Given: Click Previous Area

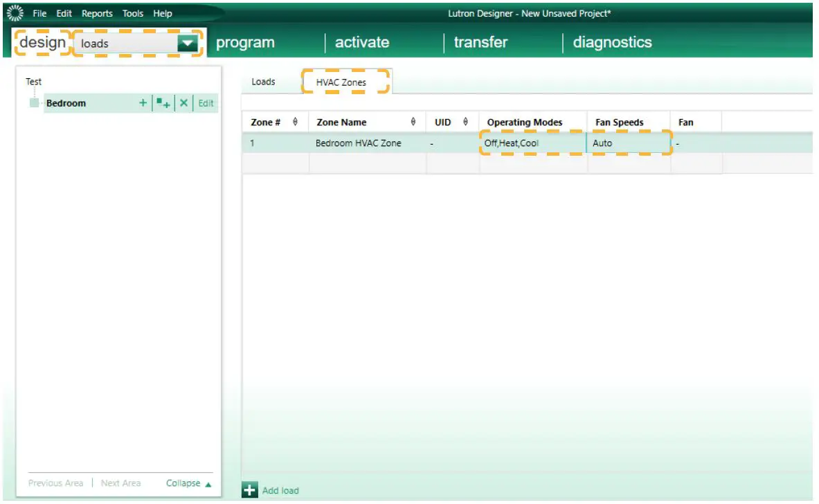Looking at the screenshot, I should pyautogui.click(x=56, y=483).
